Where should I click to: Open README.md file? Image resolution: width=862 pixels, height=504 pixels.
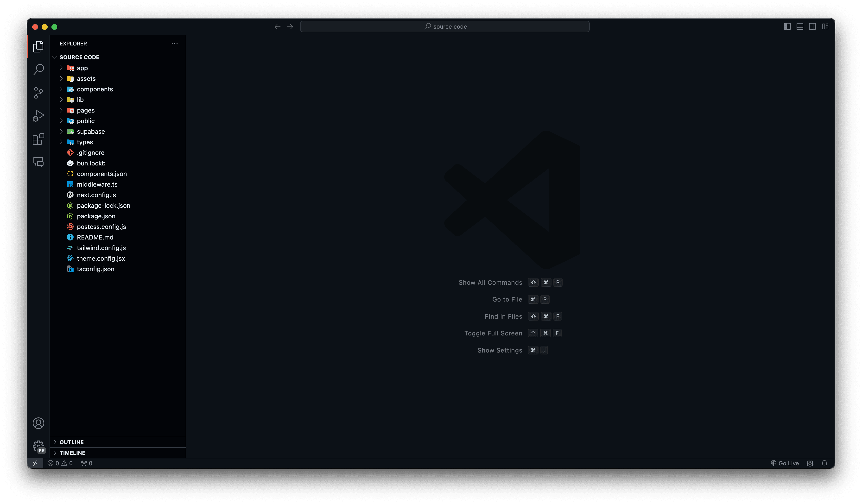pos(118,238)
